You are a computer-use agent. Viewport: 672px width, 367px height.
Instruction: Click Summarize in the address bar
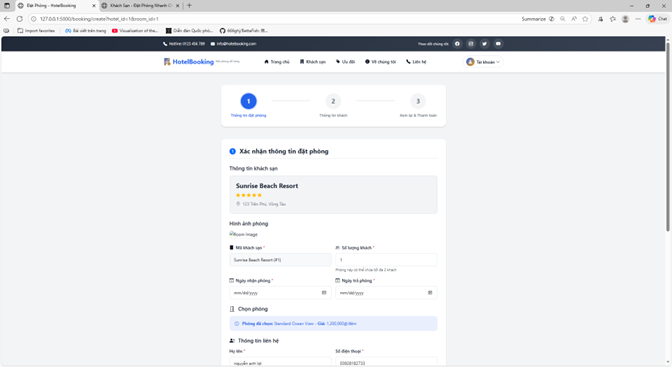(537, 19)
